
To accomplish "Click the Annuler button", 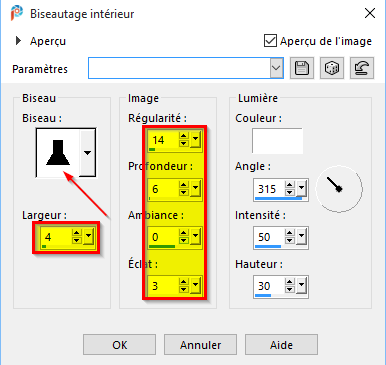I will (200, 345).
